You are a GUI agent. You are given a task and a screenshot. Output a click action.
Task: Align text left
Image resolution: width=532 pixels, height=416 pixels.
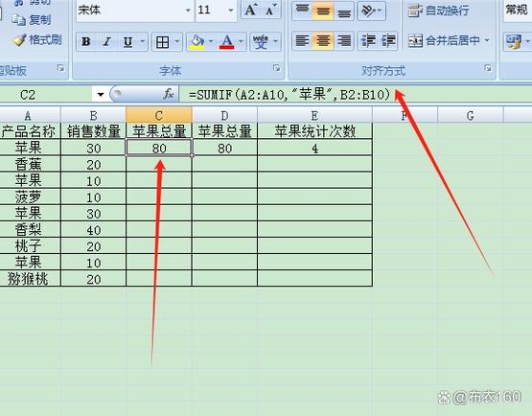pos(302,41)
